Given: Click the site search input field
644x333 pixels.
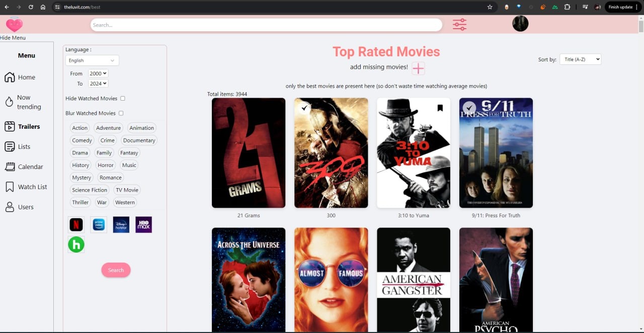Looking at the screenshot, I should 266,25.
